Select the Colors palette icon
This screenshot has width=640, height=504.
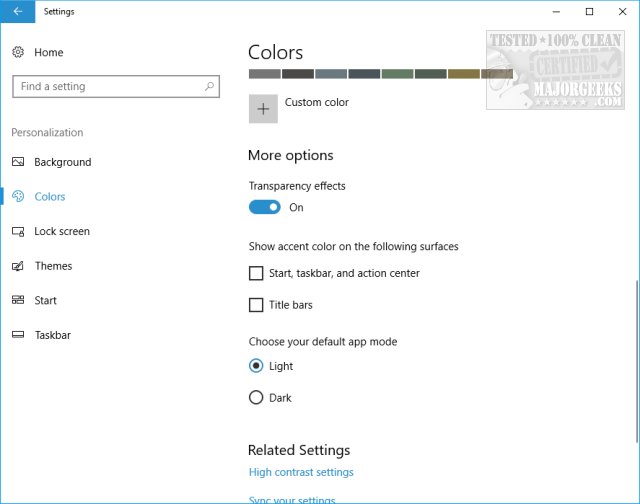click(x=18, y=196)
